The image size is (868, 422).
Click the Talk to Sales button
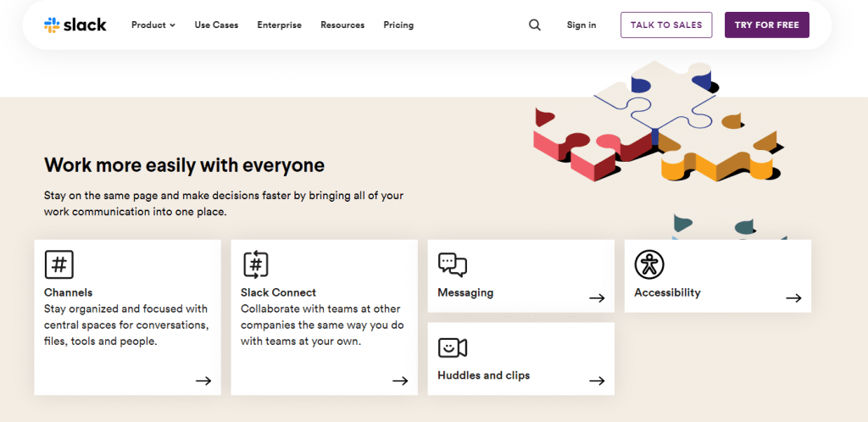point(666,25)
